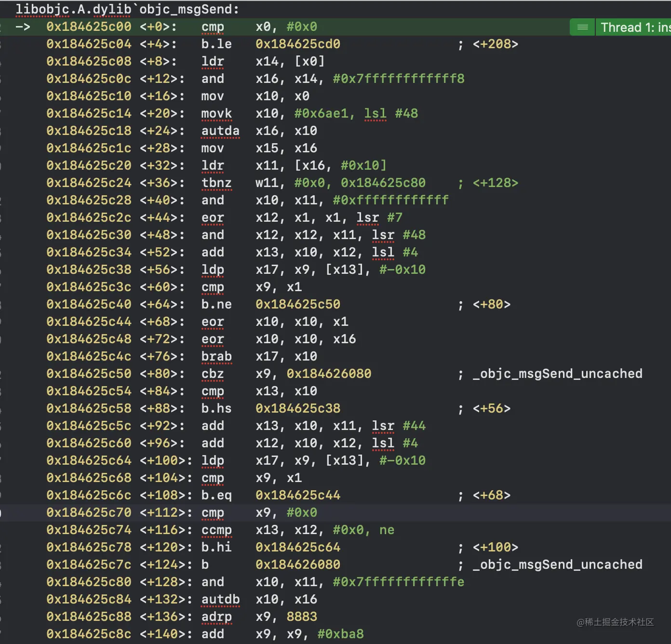
Task: Click operands x12, x12, x11, lsr #48
Action: [340, 235]
